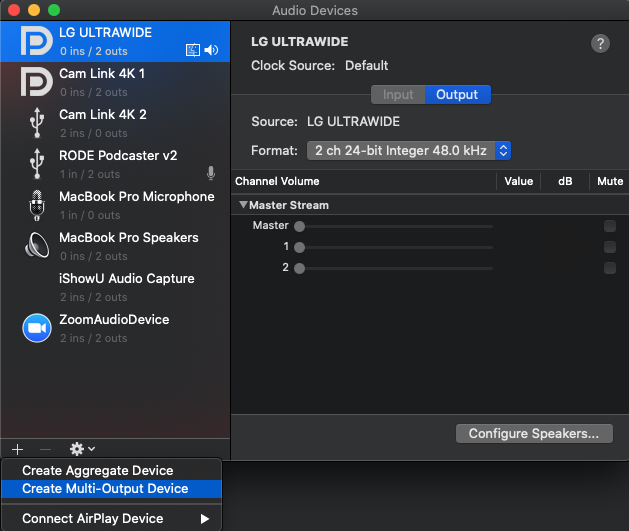629x531 pixels.
Task: Click the Clock Source Default value
Action: (366, 65)
